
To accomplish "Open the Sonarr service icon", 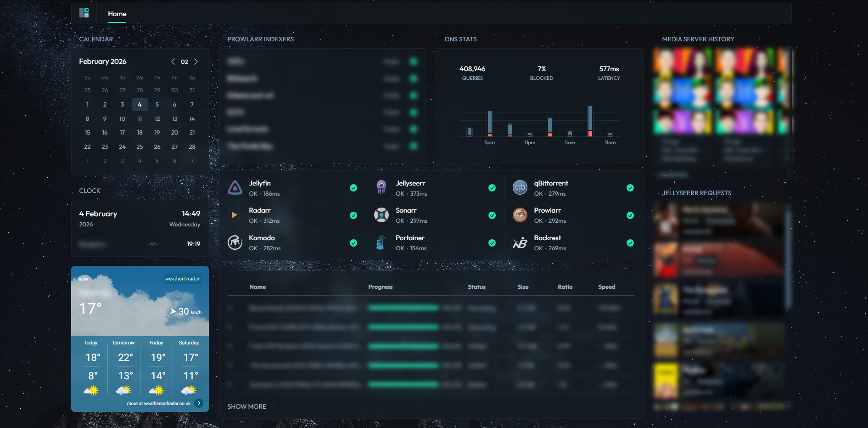I will [x=381, y=214].
